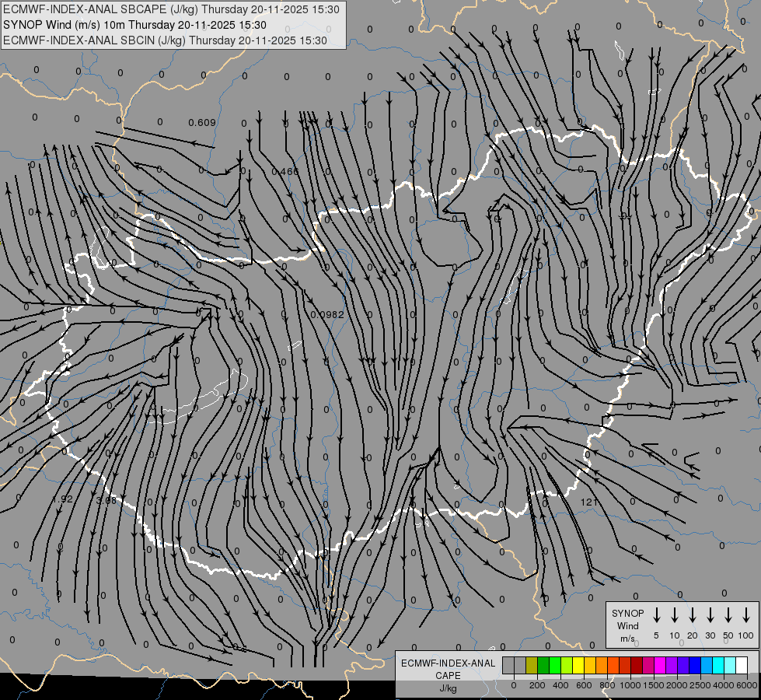Click the 4000 tick label on CAPE scale
The width and height of the screenshot is (761, 700).
[724, 685]
